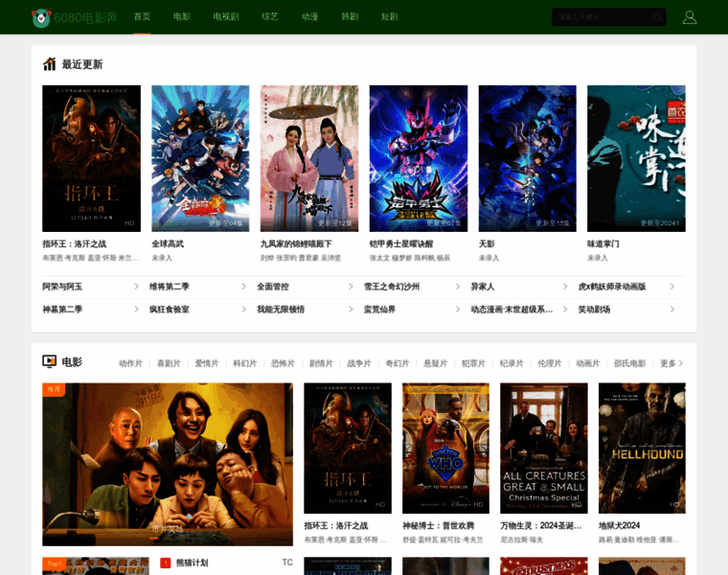Click the 天影 title link
Viewport: 728px width, 575px height.
[x=487, y=243]
